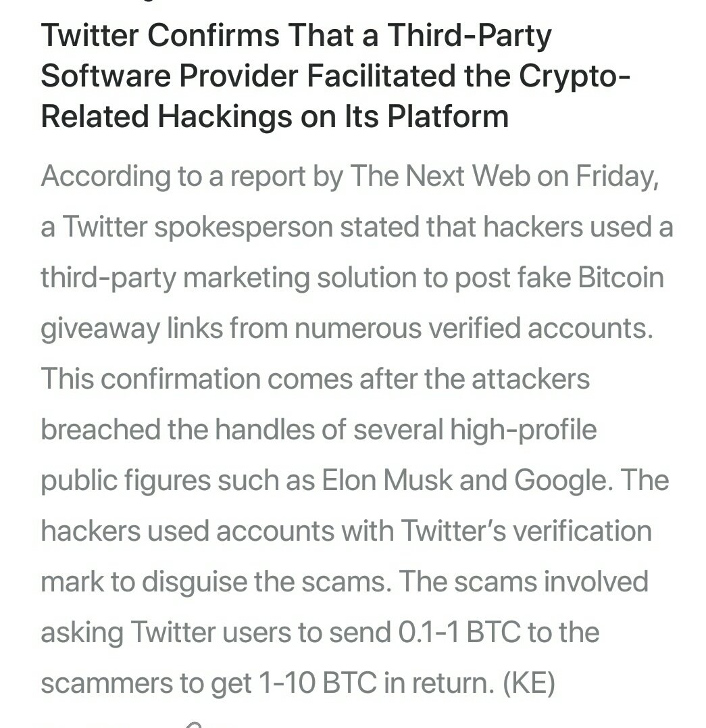Click the phrase Twitter's verification

pos(526,530)
